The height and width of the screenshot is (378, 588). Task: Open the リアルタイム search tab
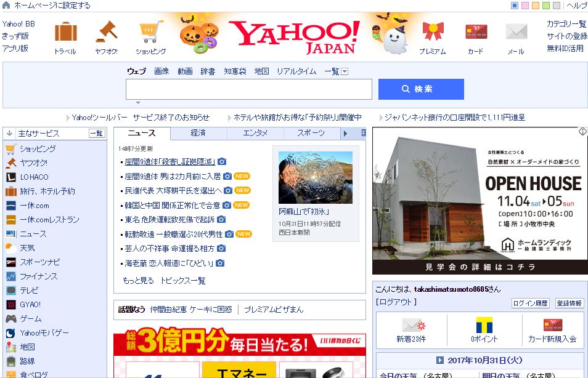tap(296, 71)
